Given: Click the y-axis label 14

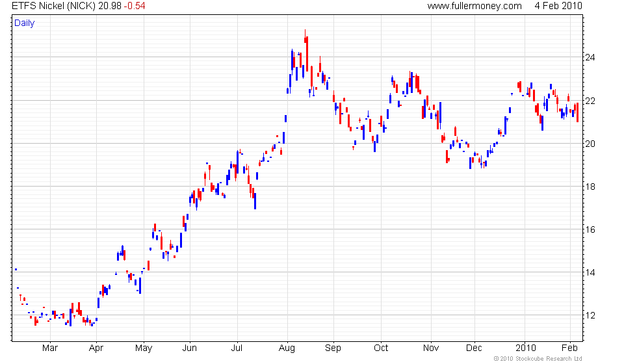Looking at the screenshot, I should coord(590,272).
